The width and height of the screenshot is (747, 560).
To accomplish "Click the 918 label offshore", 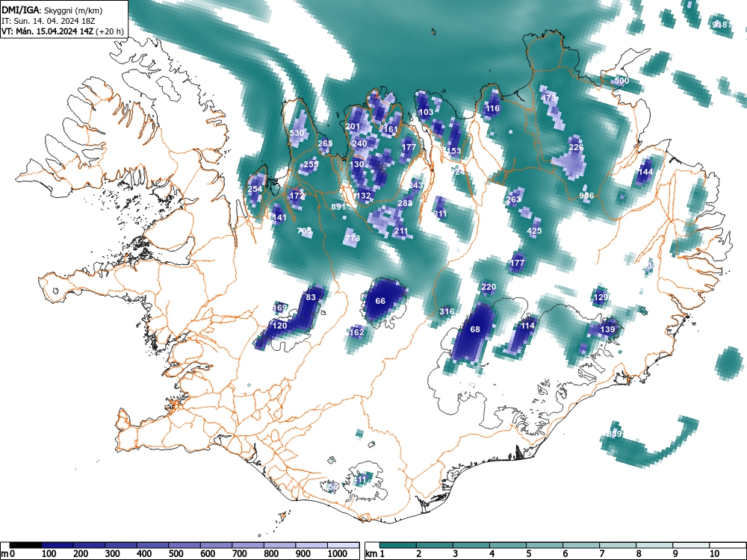I will click(719, 25).
